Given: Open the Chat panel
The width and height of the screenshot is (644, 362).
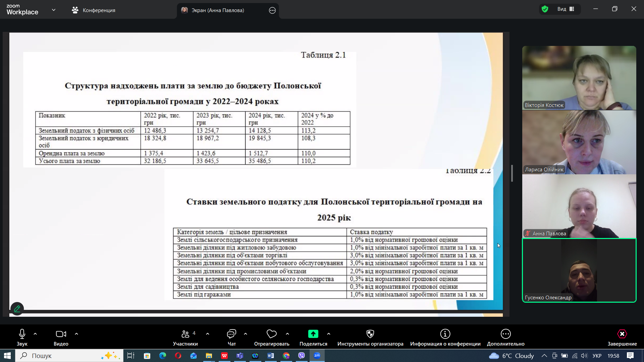Looking at the screenshot, I should click(x=231, y=334).
